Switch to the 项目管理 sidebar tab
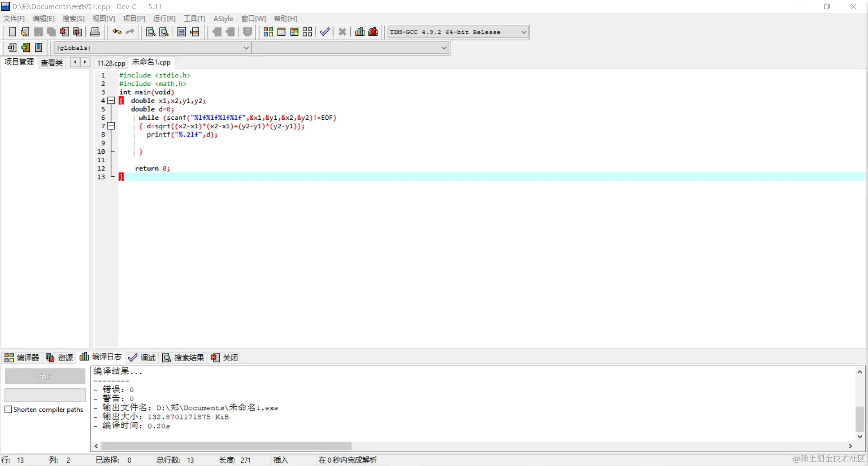The image size is (868, 466). (19, 62)
